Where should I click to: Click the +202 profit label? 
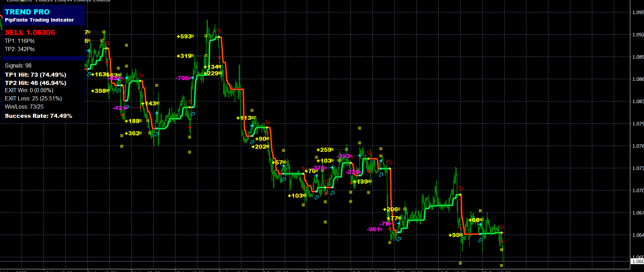(x=259, y=147)
